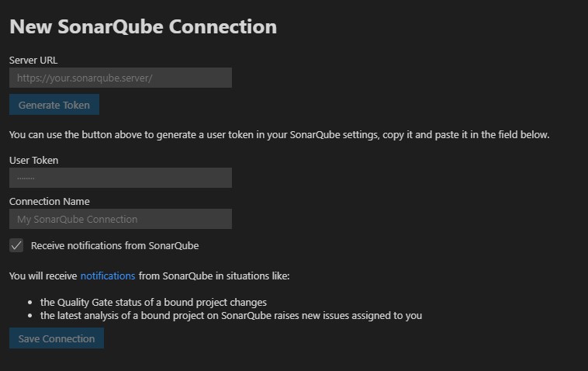Click the Generate Token button
588x371 pixels.
[54, 105]
